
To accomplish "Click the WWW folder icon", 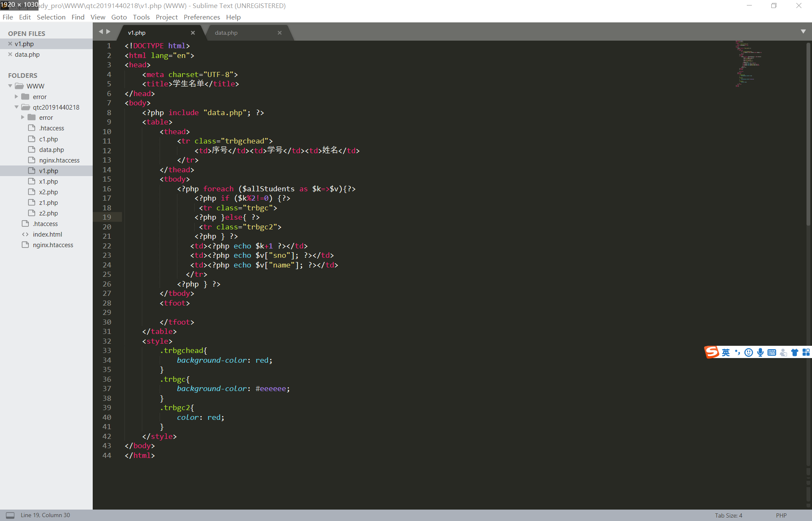I will (x=19, y=86).
